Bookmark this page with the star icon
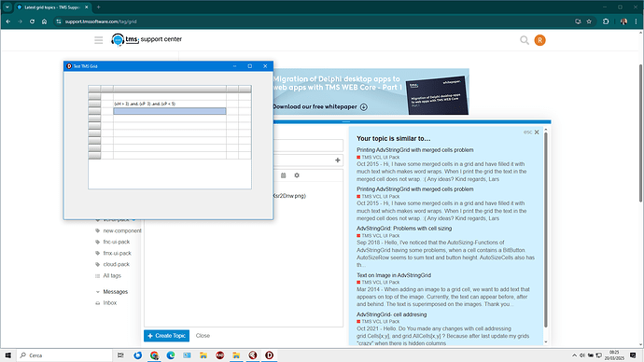This screenshot has width=644, height=362. click(x=589, y=21)
